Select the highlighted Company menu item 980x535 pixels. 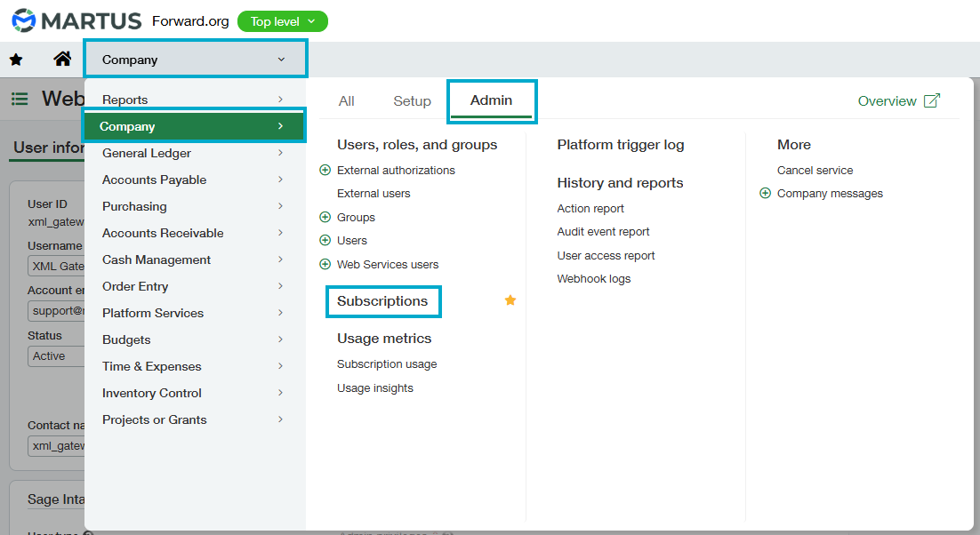point(194,126)
